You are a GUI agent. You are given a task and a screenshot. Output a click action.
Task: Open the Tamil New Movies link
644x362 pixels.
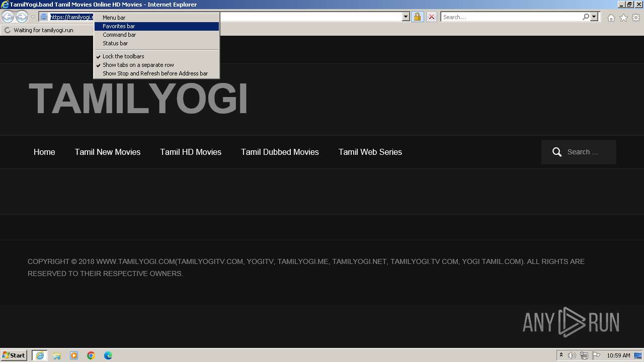[108, 152]
